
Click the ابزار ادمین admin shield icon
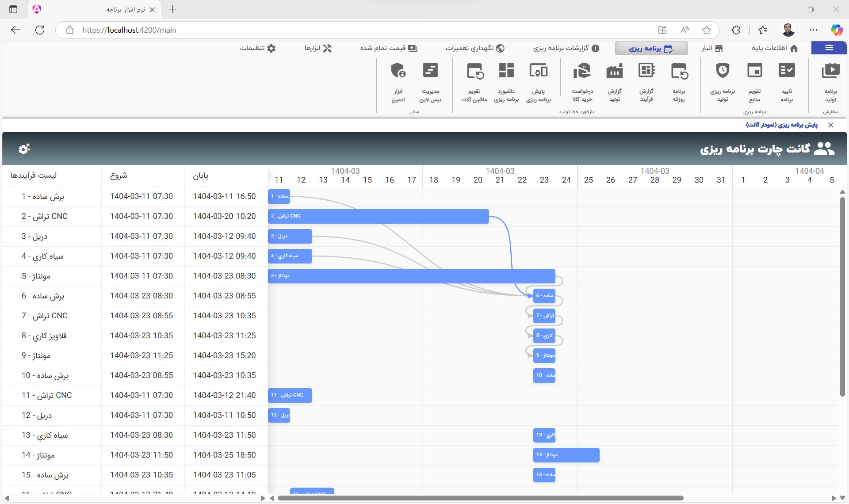coord(398,71)
